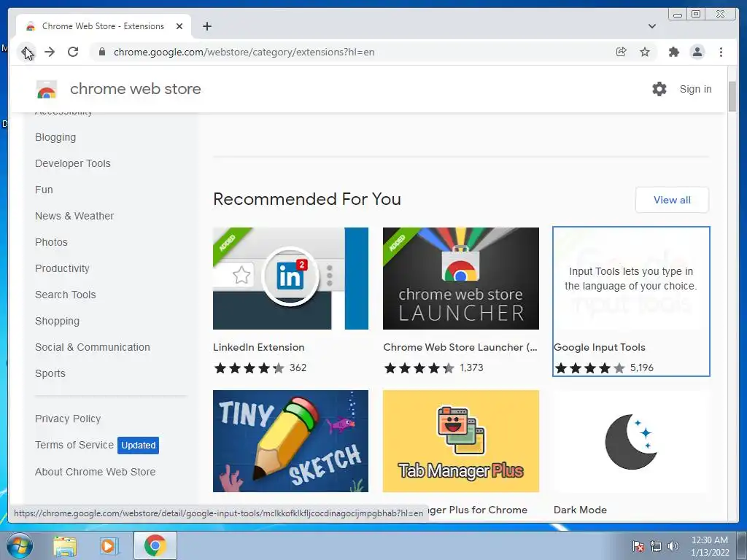Open Windows Explorer from taskbar

coord(65,546)
